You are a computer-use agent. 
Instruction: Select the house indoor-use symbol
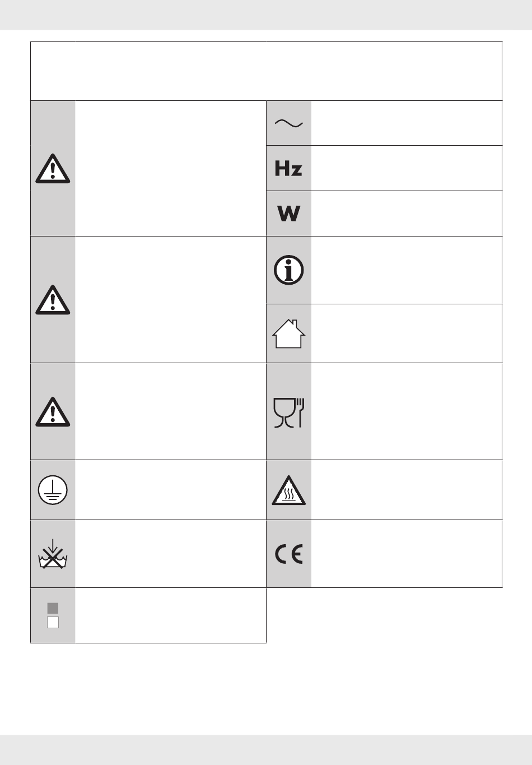click(288, 334)
